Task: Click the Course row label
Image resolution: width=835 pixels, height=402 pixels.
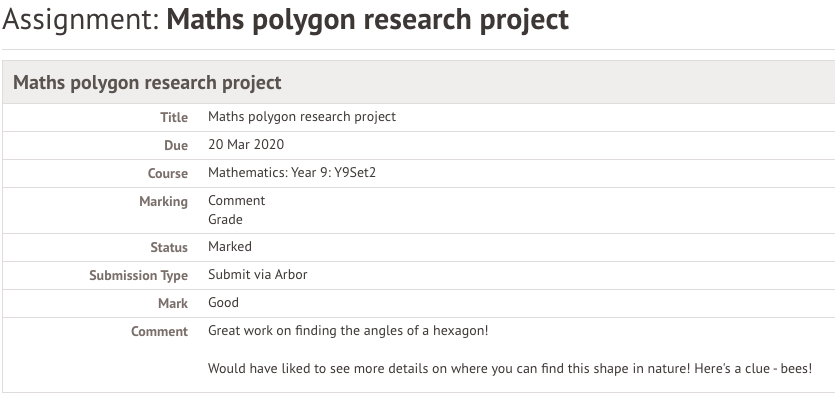Action: point(168,174)
